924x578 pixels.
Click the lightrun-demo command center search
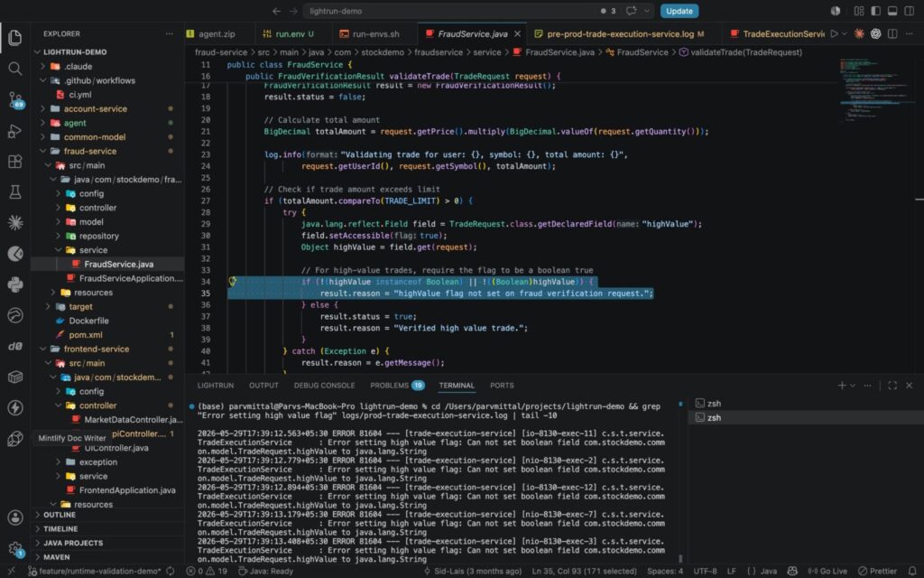(479, 11)
